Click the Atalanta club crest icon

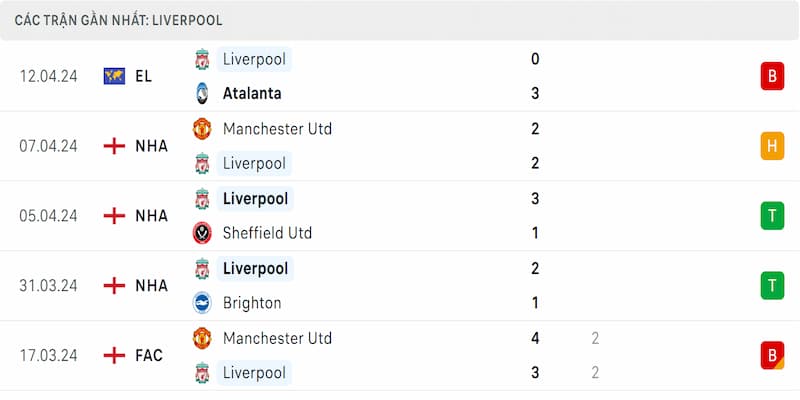202,93
